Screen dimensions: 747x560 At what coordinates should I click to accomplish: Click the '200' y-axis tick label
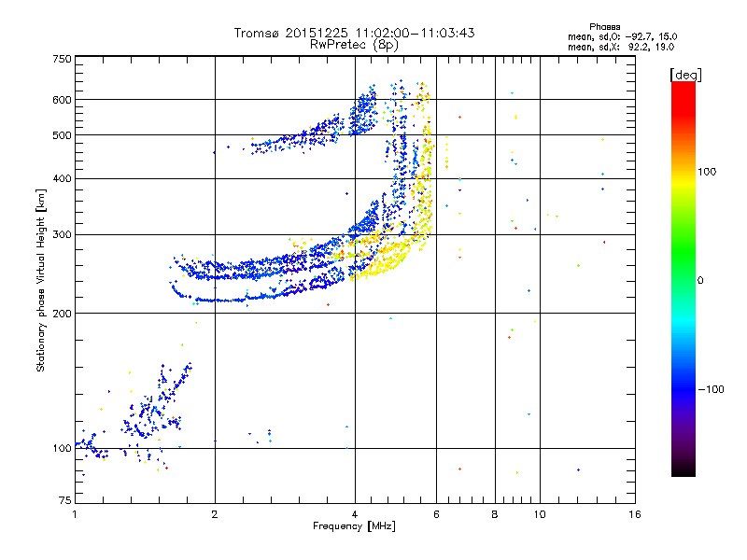pos(62,314)
